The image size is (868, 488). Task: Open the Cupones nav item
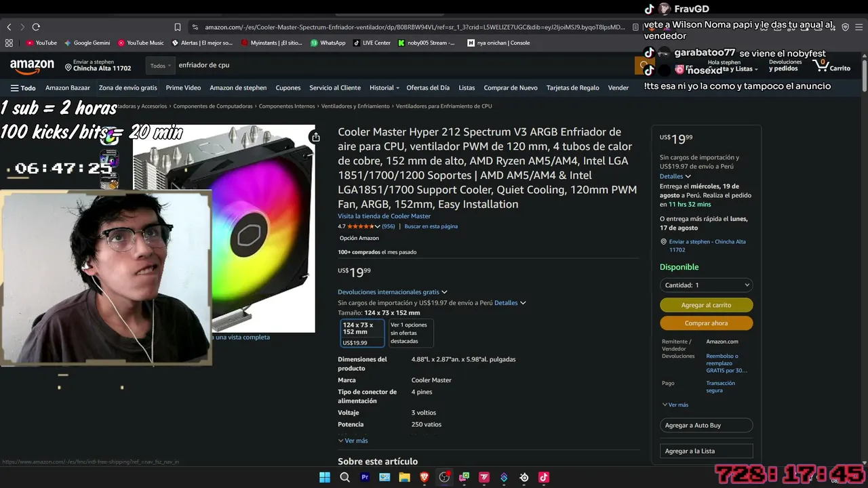pyautogui.click(x=288, y=87)
